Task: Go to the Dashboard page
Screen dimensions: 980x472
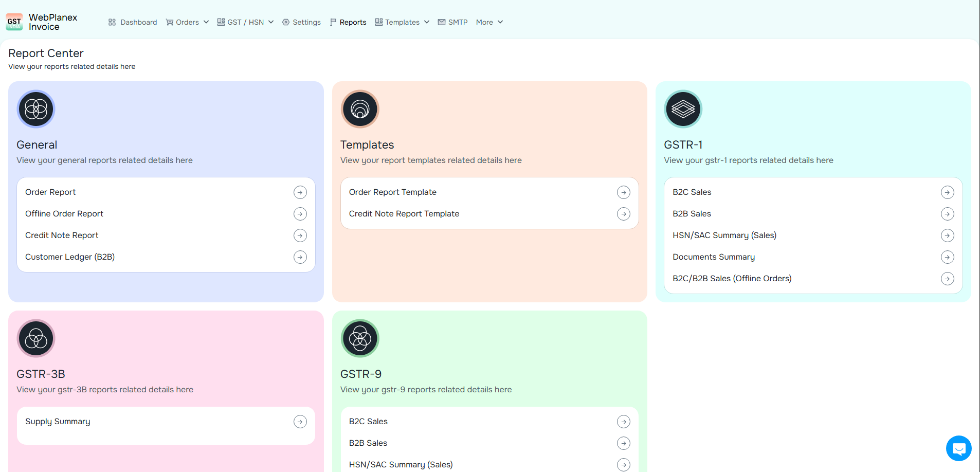Action: tap(133, 22)
